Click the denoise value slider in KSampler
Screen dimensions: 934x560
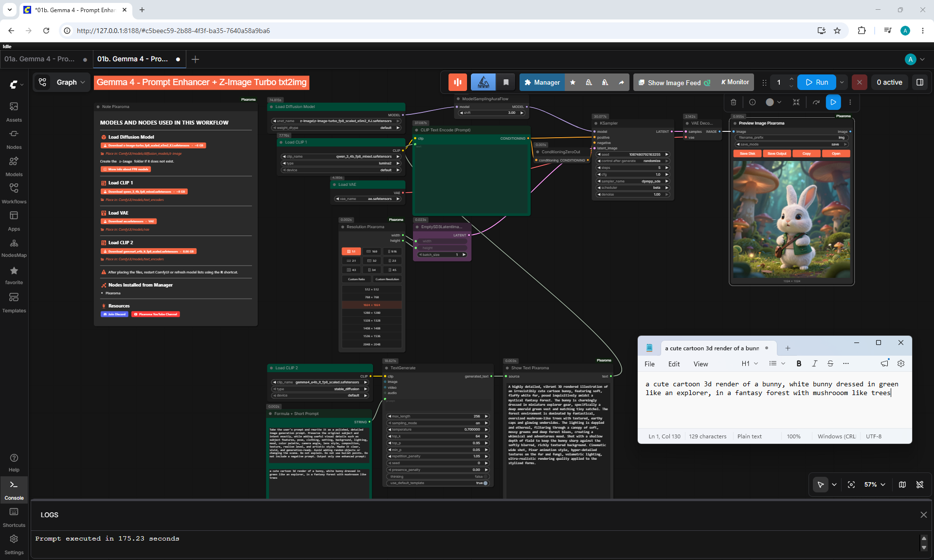click(x=633, y=195)
